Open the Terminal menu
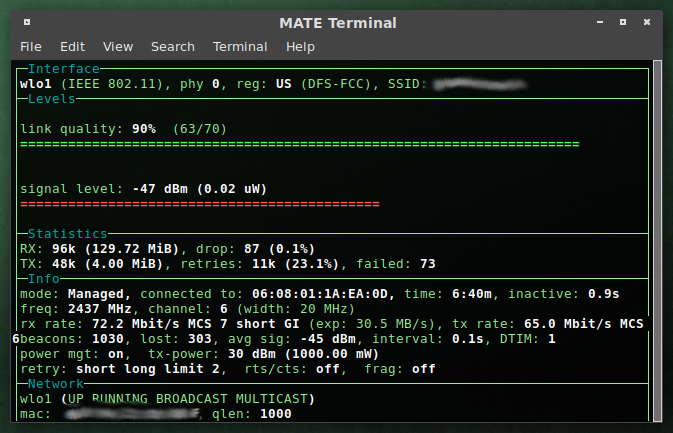This screenshot has height=433, width=673. click(240, 46)
